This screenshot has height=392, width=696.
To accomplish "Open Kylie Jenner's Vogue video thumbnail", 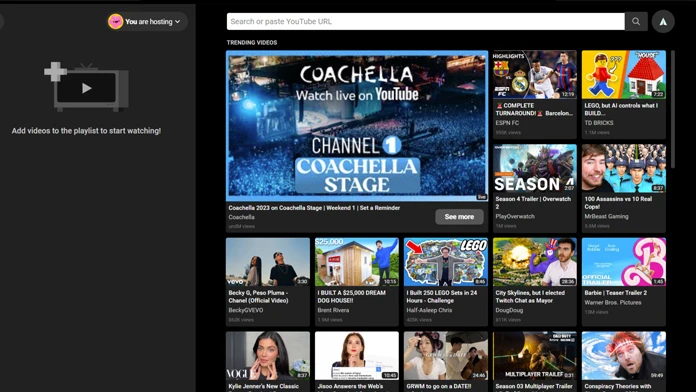I will pos(268,356).
